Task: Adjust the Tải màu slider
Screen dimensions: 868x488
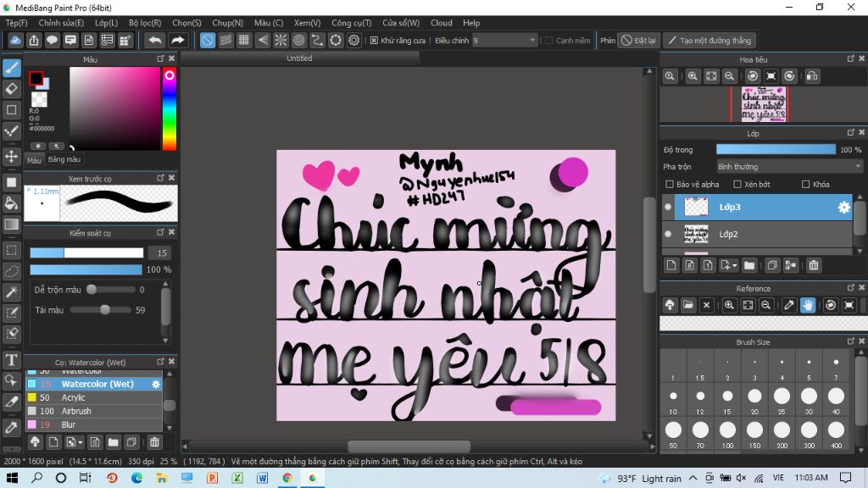Action: coord(102,310)
